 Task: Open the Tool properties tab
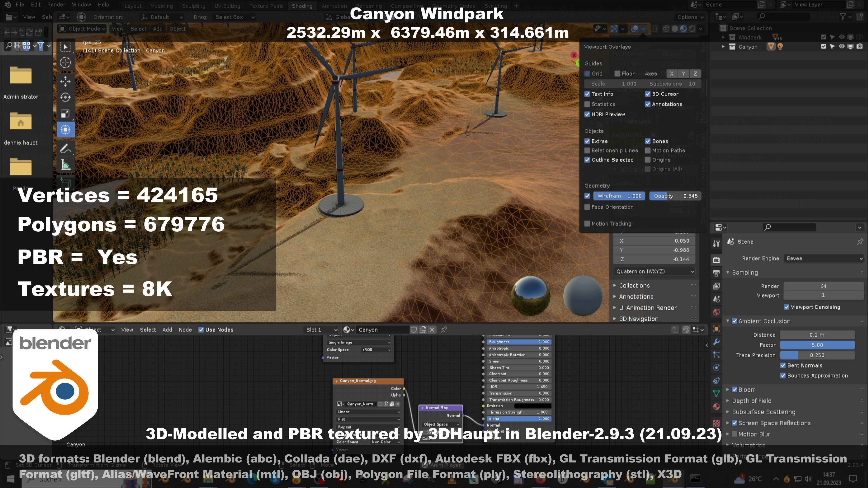pyautogui.click(x=716, y=243)
